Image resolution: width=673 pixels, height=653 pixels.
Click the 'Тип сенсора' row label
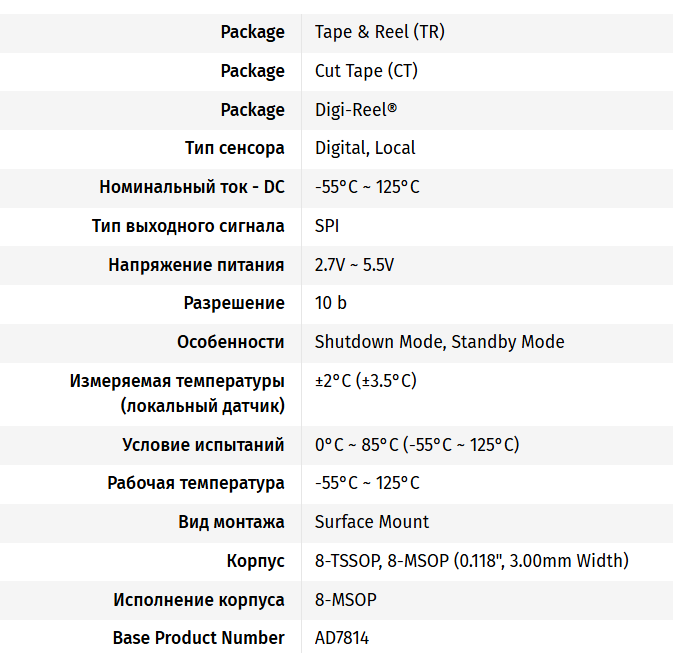[234, 148]
